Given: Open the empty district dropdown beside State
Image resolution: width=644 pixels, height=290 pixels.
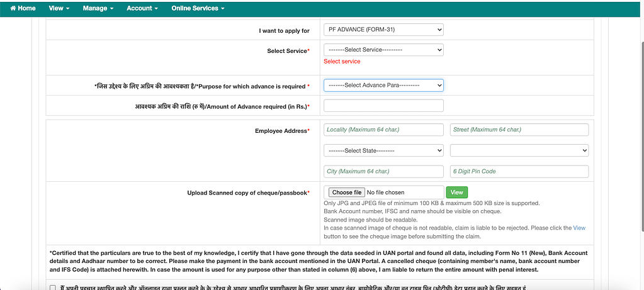Looking at the screenshot, I should tap(519, 150).
